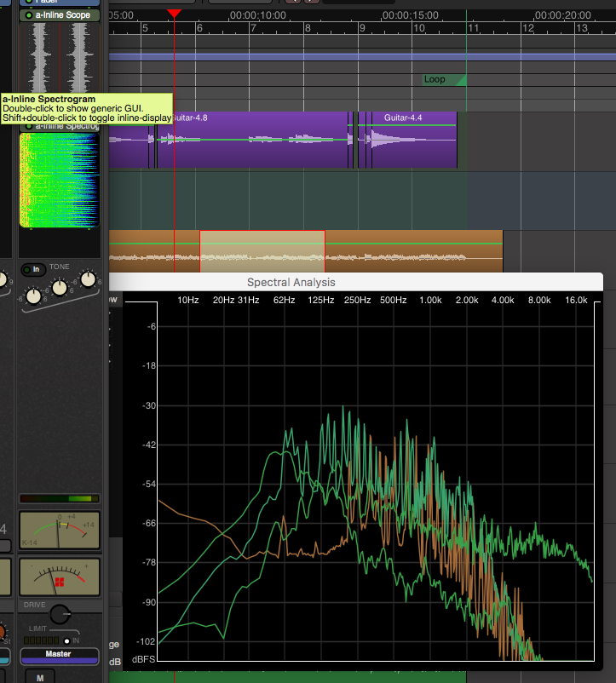Adjust the master DRIVE knob
616x683 pixels.
pos(60,614)
